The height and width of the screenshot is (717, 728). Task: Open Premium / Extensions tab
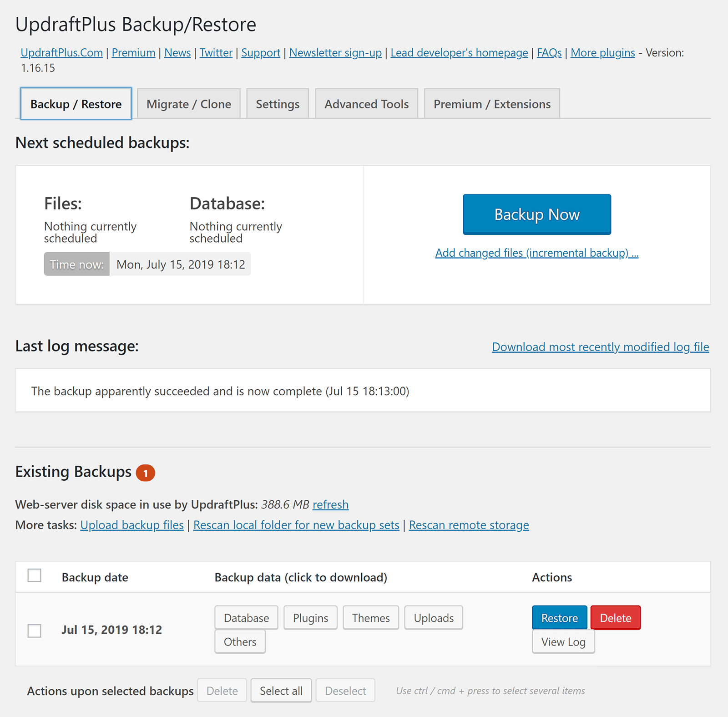point(492,104)
